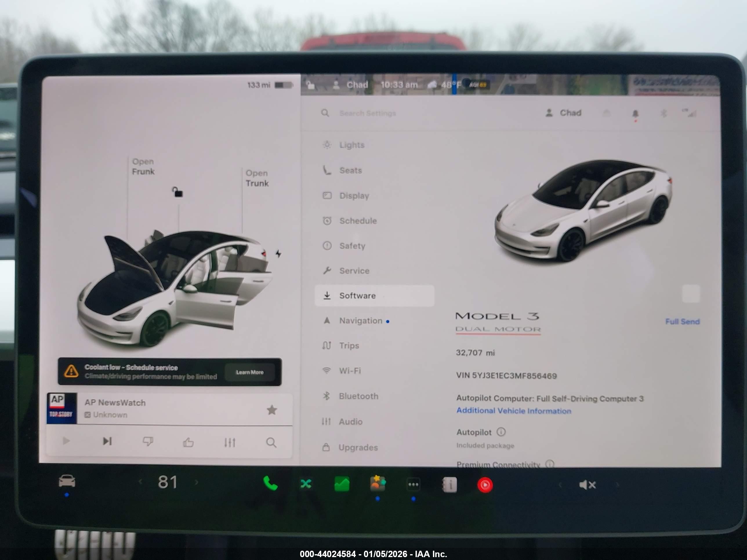Tap the Model 3 car image in settings
Viewport: 747px width, 560px height.
tap(583, 211)
